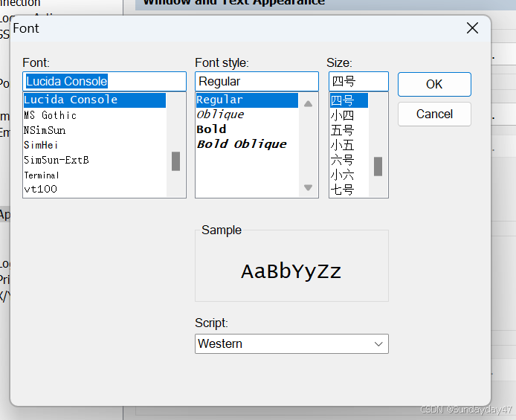516x420 pixels.
Task: Click the Size input field
Action: tap(358, 82)
